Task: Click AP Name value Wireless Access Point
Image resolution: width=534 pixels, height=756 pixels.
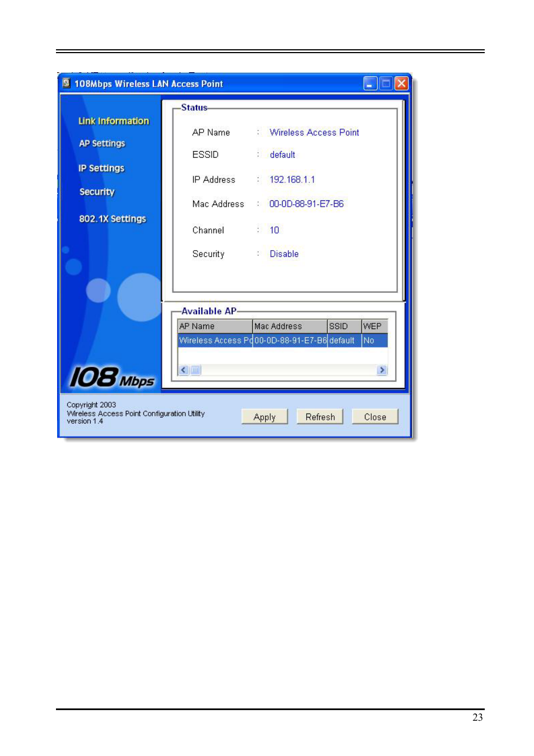Action: (315, 133)
